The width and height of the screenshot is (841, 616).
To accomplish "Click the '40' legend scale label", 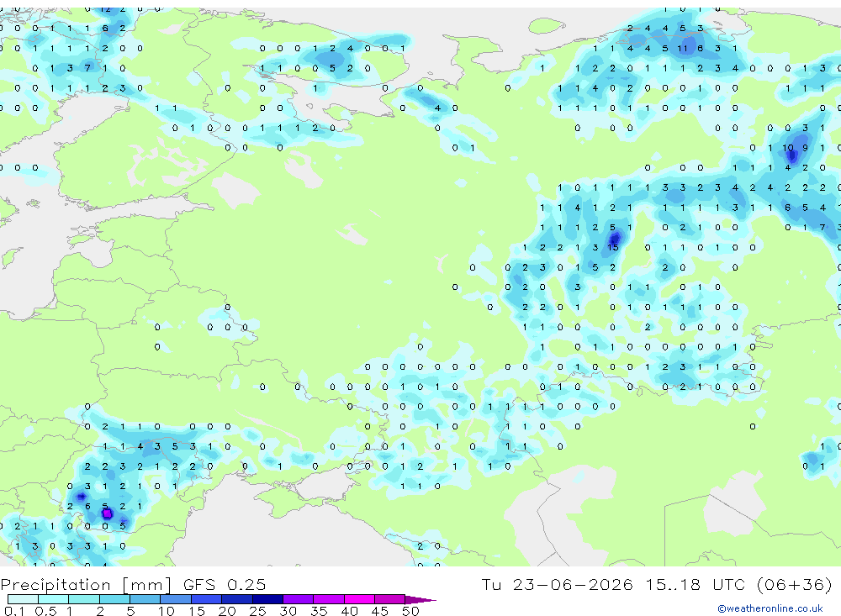I will (x=349, y=611).
